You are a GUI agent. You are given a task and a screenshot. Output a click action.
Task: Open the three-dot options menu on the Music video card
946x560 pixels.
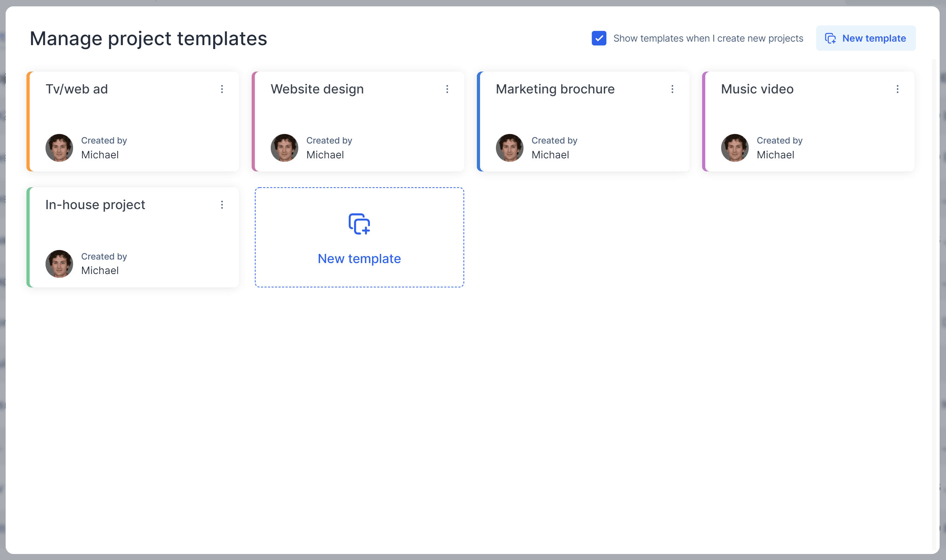point(898,89)
